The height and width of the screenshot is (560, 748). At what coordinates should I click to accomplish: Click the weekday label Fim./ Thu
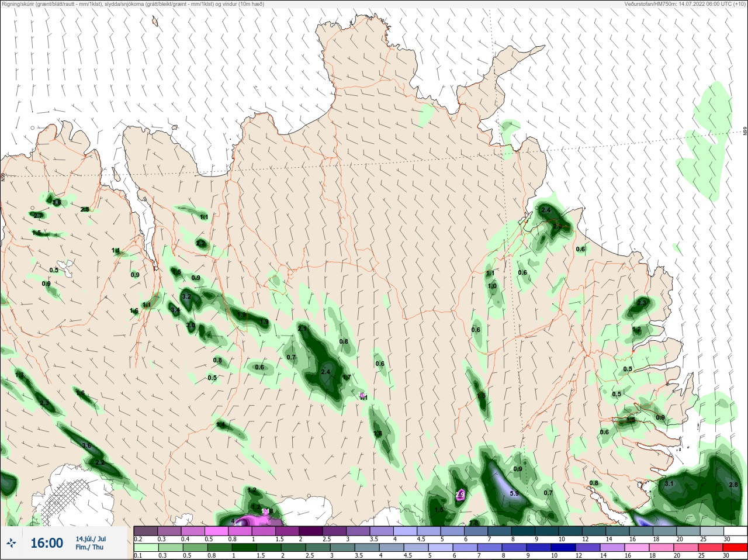pos(89,547)
